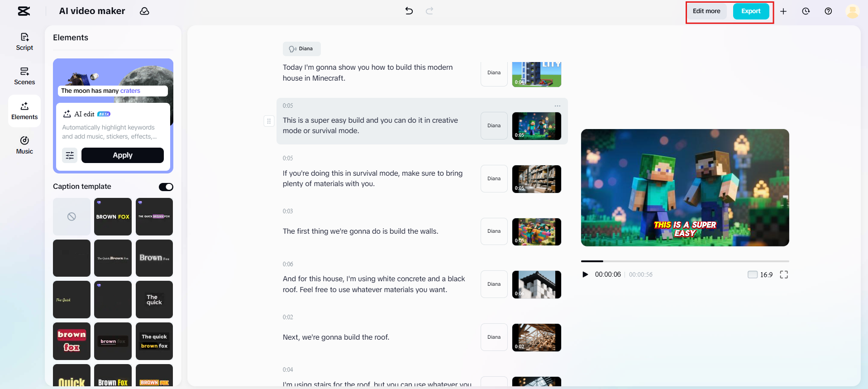Play the video preview
The image size is (868, 389).
pos(585,274)
